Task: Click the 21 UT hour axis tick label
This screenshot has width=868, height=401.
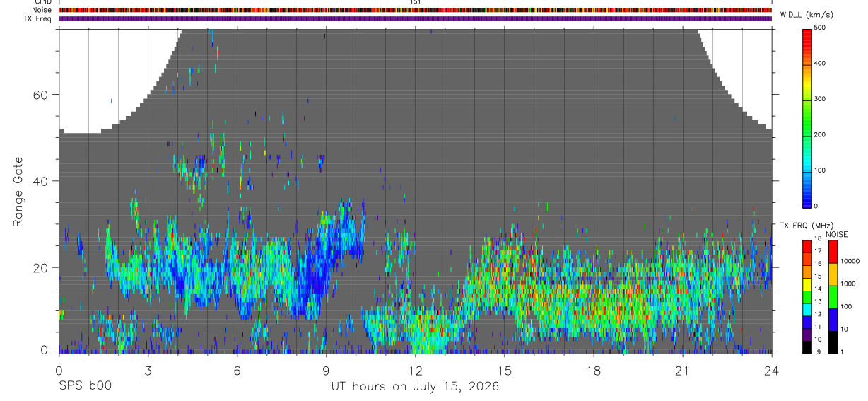Action: [683, 371]
